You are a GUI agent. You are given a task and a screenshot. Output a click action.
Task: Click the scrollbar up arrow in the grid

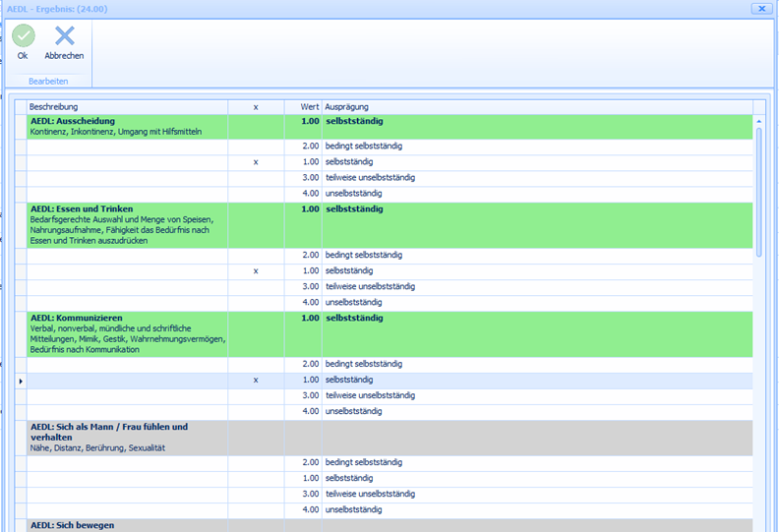[758, 121]
